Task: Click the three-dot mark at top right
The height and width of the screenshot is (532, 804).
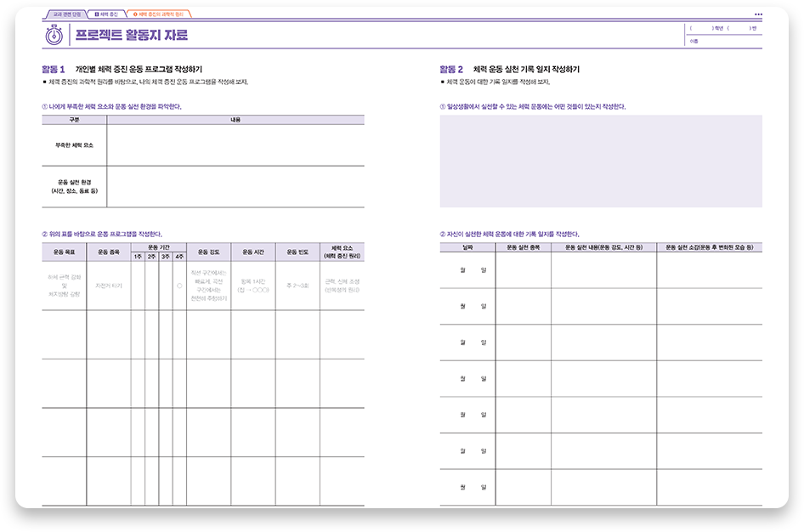Action: coord(758,14)
